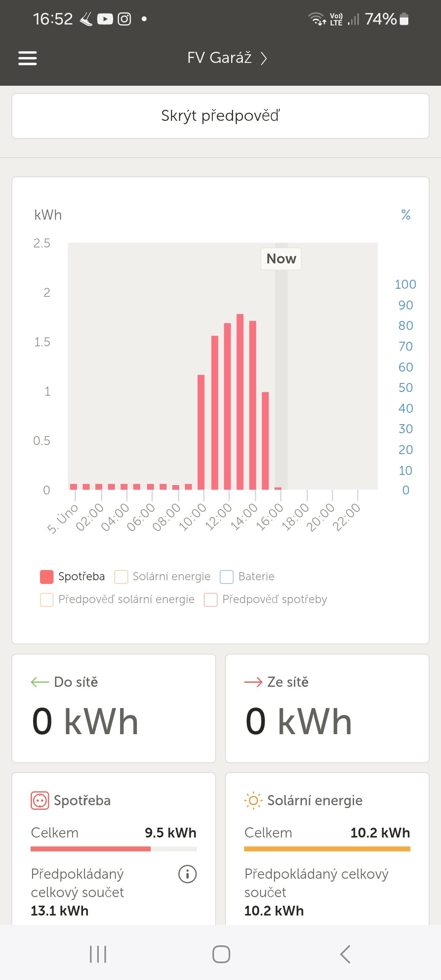
Task: Tap the Now marker on chart
Action: click(281, 259)
